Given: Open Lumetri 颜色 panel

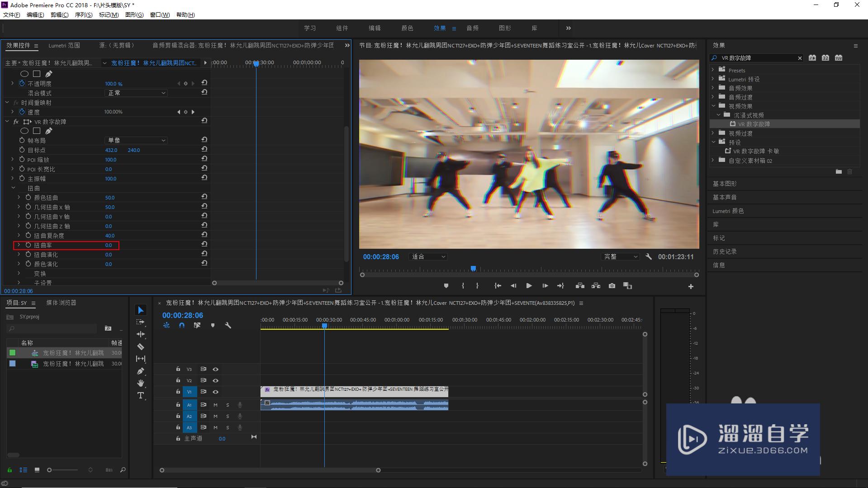Looking at the screenshot, I should click(x=728, y=211).
